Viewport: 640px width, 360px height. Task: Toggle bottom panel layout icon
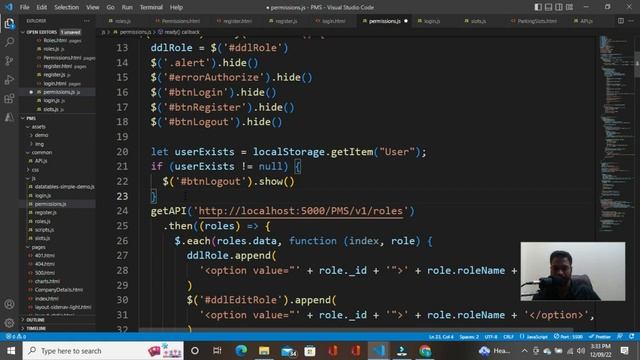click(x=549, y=7)
